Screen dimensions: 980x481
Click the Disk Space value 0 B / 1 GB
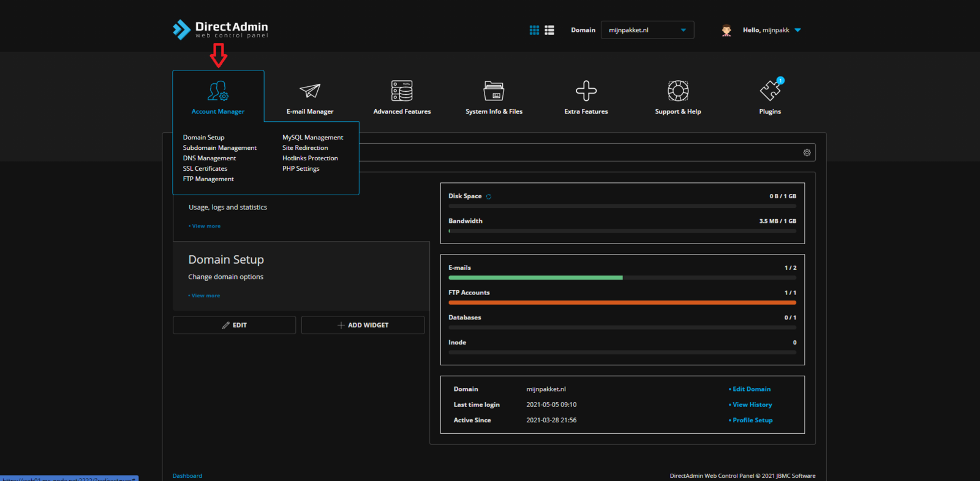[783, 196]
